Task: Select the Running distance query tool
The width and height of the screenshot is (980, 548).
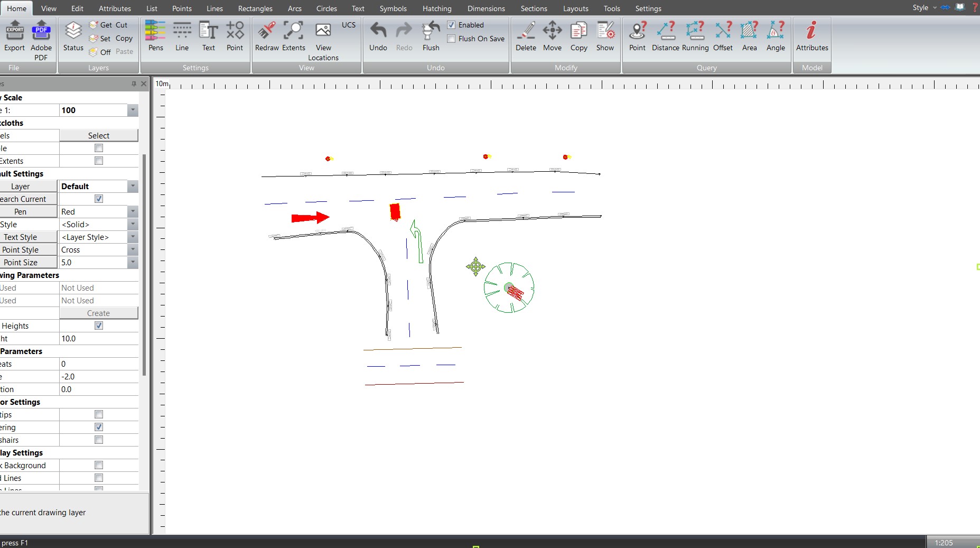Action: coord(695,31)
